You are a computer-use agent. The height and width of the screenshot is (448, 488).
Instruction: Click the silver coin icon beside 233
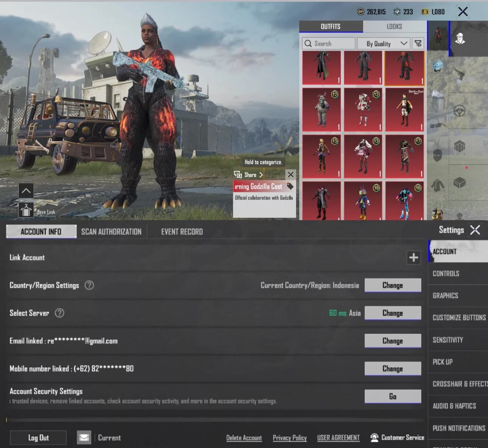point(397,12)
